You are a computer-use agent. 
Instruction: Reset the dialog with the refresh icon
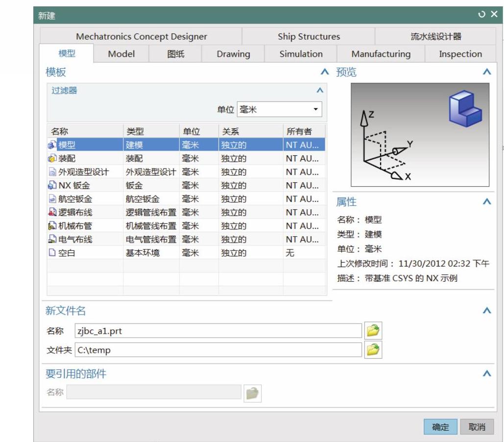pos(481,14)
